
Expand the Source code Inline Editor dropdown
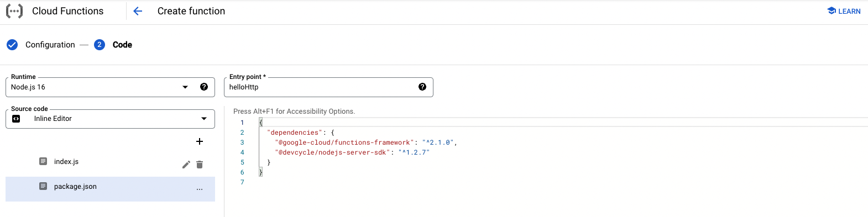click(110, 119)
